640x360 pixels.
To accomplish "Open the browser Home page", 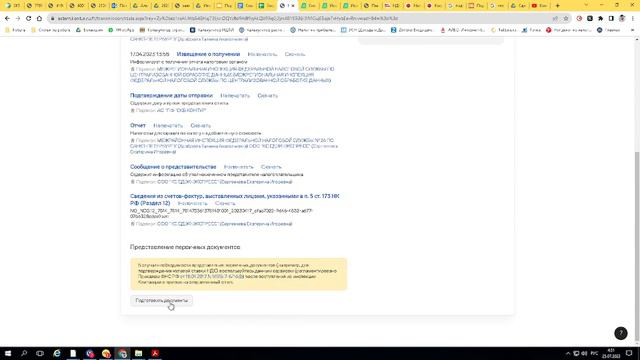I will (x=39, y=18).
